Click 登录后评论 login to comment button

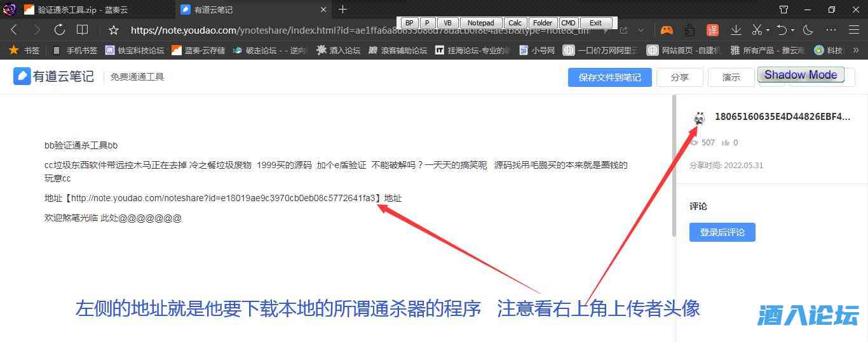point(722,232)
